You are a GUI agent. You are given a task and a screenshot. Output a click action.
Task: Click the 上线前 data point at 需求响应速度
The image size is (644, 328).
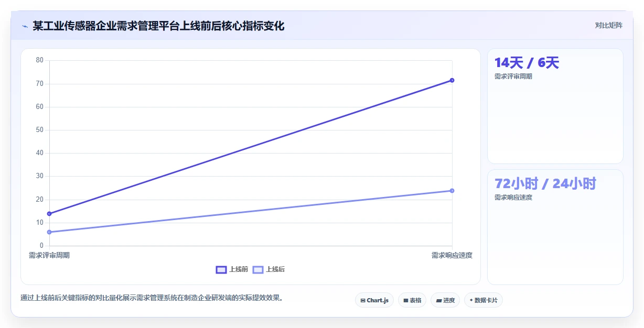coord(452,80)
